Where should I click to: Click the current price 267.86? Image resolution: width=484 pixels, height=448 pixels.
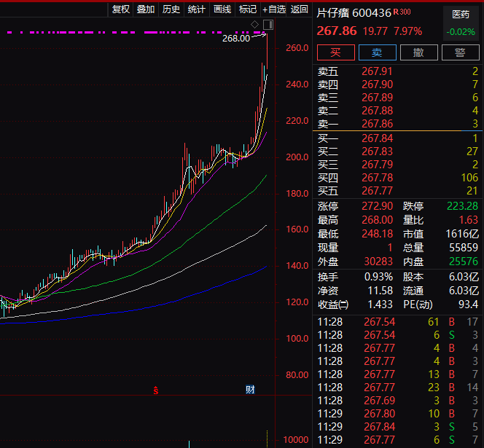coord(337,31)
